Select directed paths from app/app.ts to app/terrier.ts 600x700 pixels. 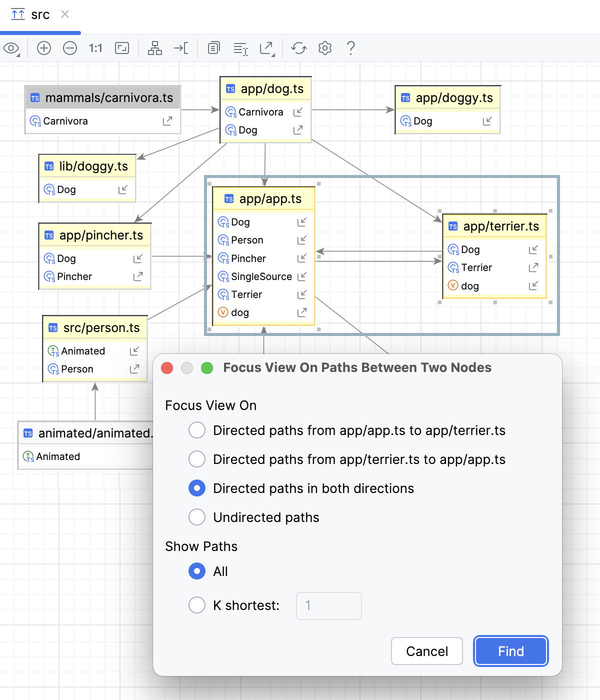[197, 430]
